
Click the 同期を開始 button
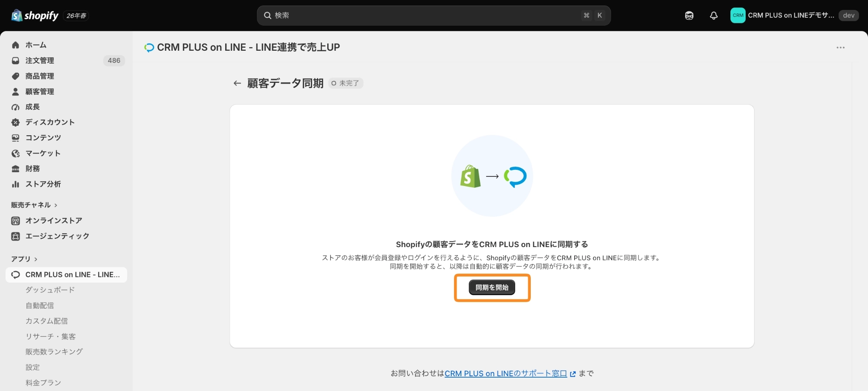point(492,287)
